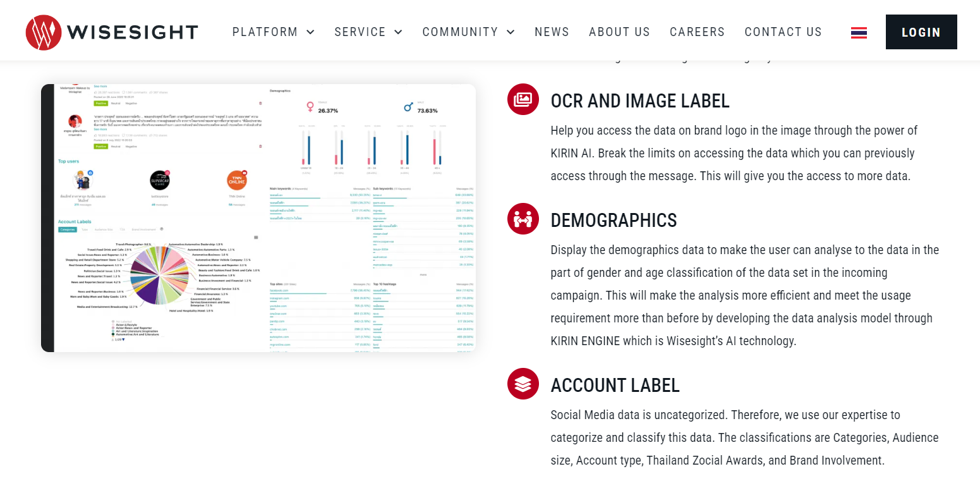Click the Wisesight logo
This screenshot has width=980, height=488.
112,32
